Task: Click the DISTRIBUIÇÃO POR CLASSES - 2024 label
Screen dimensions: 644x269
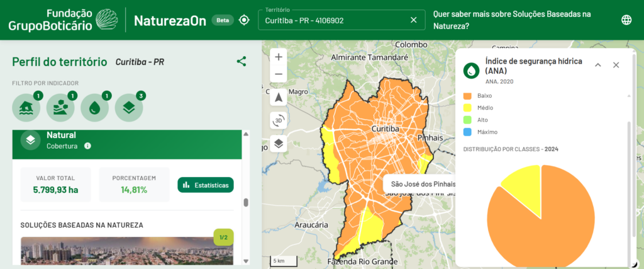Action: pos(511,149)
